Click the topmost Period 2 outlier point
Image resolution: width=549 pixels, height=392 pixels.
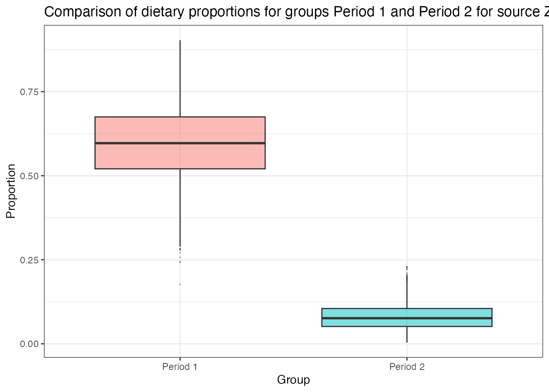click(407, 267)
